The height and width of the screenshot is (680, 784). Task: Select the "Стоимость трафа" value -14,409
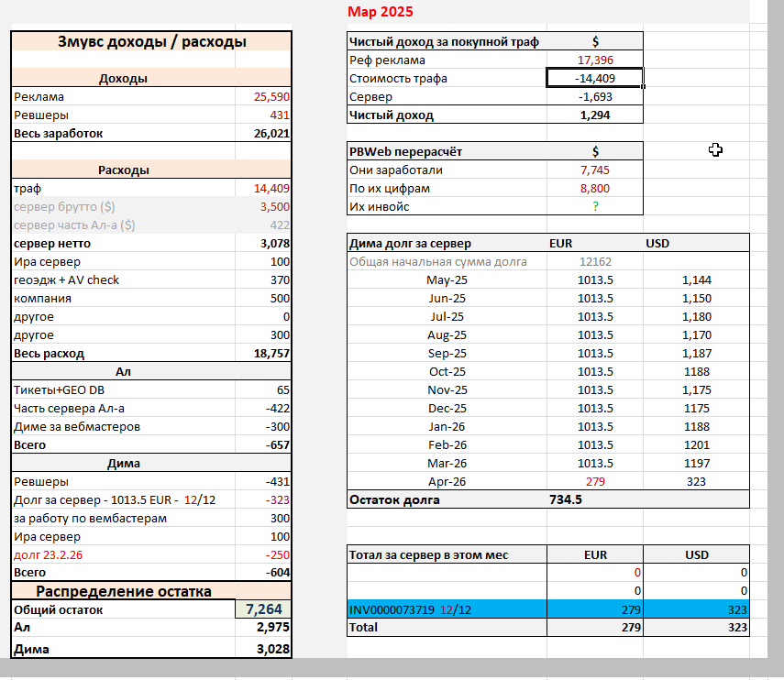tap(594, 78)
